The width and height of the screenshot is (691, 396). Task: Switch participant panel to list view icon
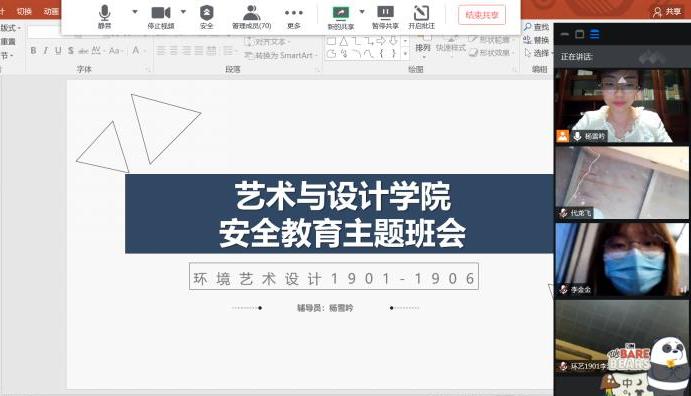coord(594,34)
